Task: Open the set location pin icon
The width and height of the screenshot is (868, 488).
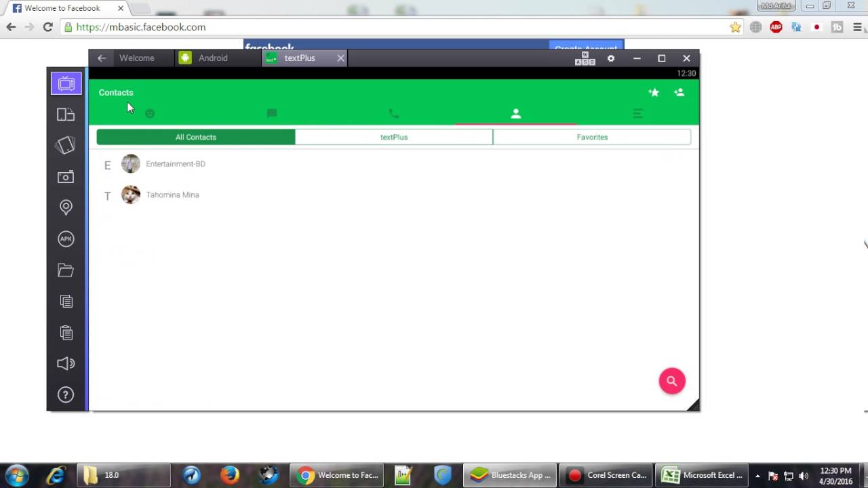Action: [x=66, y=207]
